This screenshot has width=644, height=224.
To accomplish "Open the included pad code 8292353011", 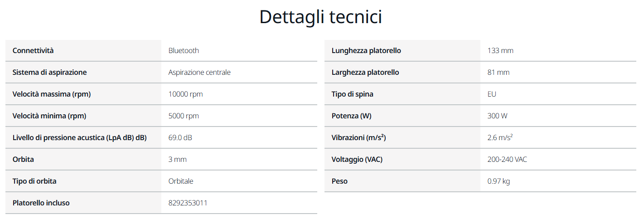I will tap(188, 203).
